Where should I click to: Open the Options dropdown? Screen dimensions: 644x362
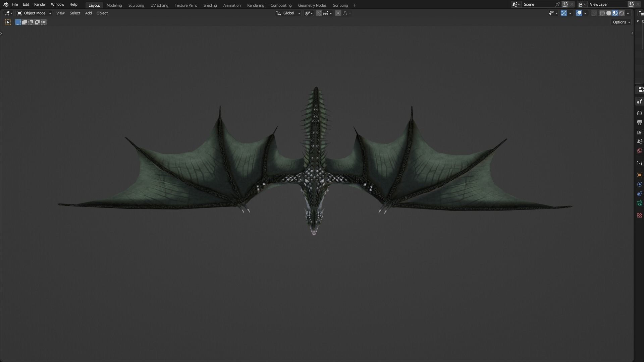click(x=621, y=22)
